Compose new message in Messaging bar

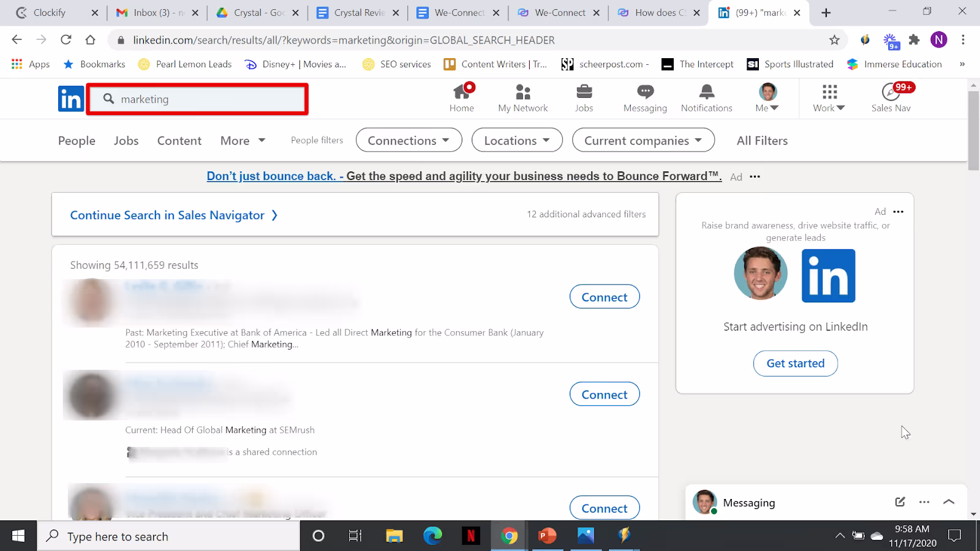coord(900,502)
